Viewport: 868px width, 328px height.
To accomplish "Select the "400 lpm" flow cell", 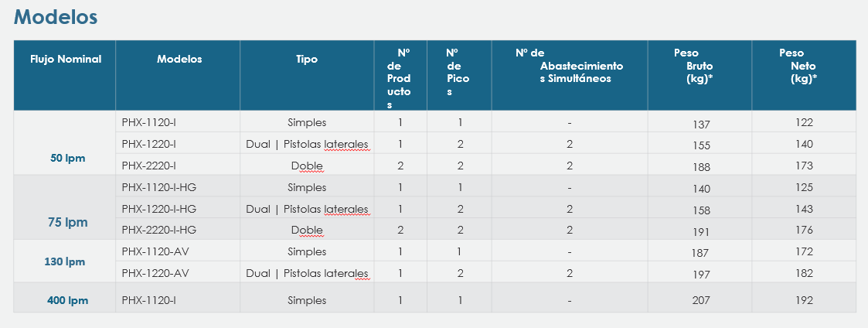I will [67, 300].
